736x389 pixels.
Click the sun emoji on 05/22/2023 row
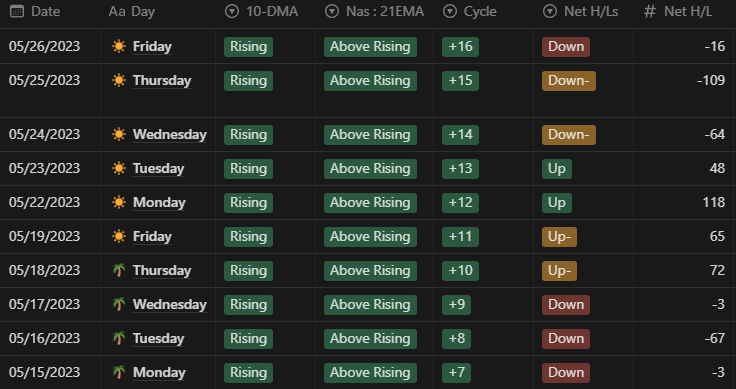pyautogui.click(x=119, y=203)
